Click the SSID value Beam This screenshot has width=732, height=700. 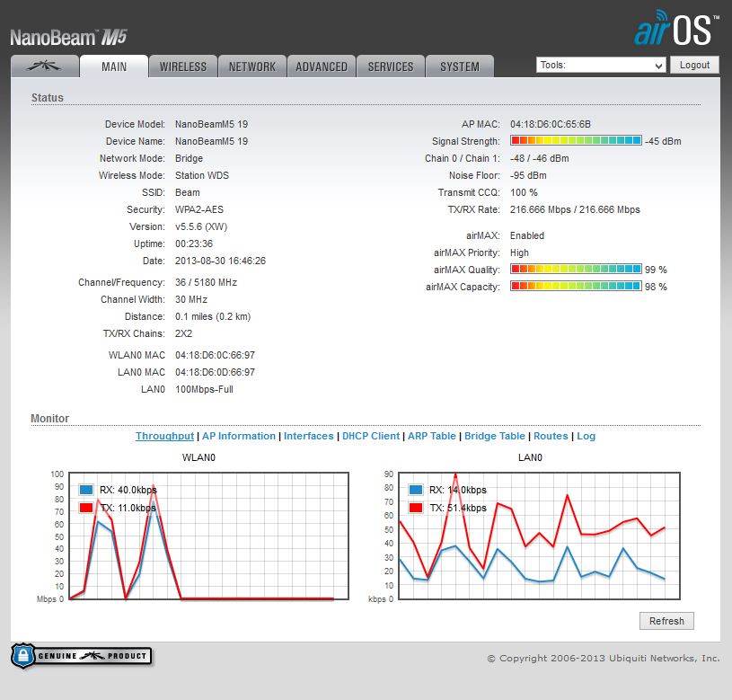tap(187, 192)
